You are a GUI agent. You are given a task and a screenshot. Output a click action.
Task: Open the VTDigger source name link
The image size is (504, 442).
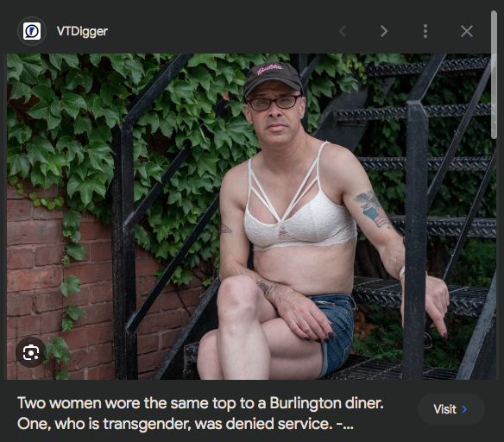point(82,31)
